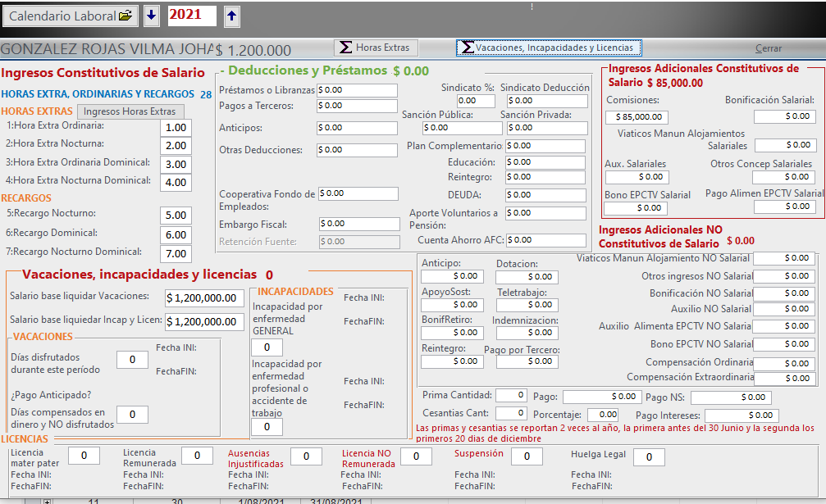Increase year with the up arrow
This screenshot has height=504, width=826.
232,16
